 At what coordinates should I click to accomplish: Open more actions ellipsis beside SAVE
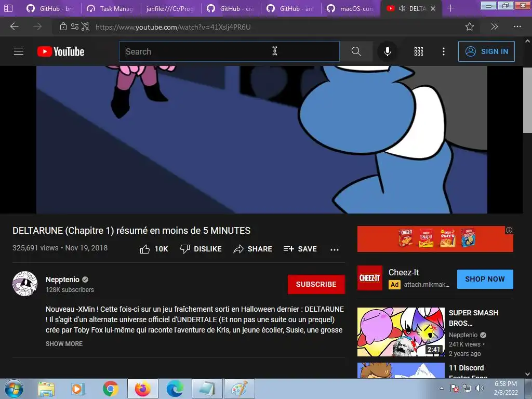[335, 250]
